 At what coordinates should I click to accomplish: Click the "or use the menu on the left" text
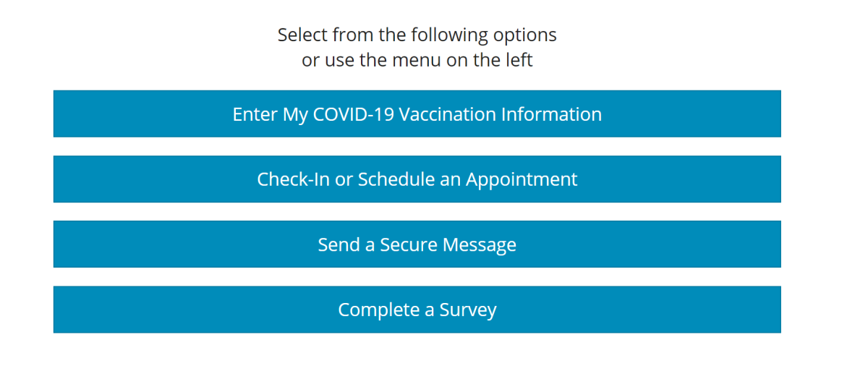[417, 60]
